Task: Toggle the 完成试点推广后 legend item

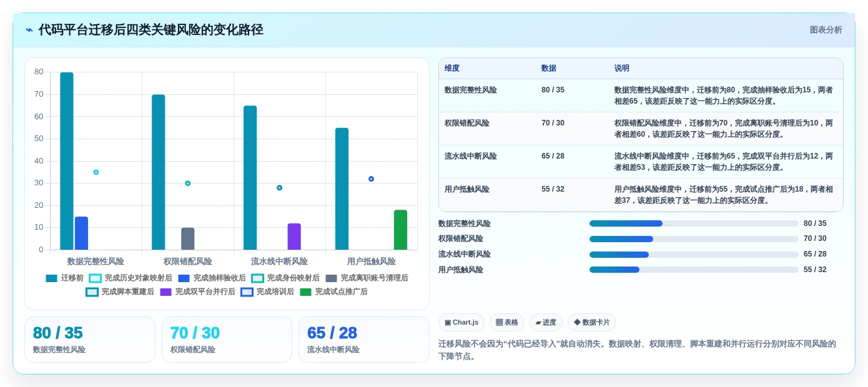Action: [x=333, y=291]
